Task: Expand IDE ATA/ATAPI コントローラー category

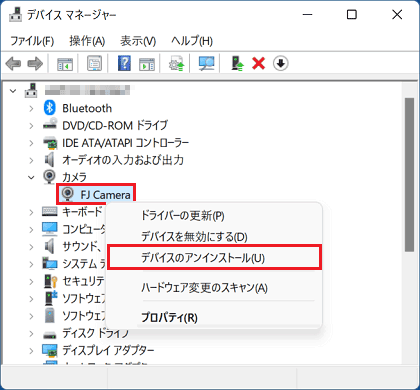Action: coord(31,143)
